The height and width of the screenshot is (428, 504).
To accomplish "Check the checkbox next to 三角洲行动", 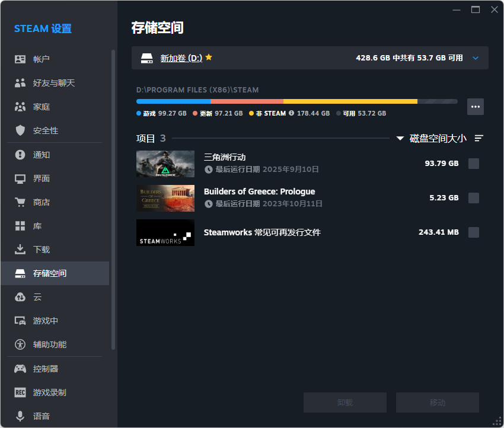I will [x=473, y=163].
